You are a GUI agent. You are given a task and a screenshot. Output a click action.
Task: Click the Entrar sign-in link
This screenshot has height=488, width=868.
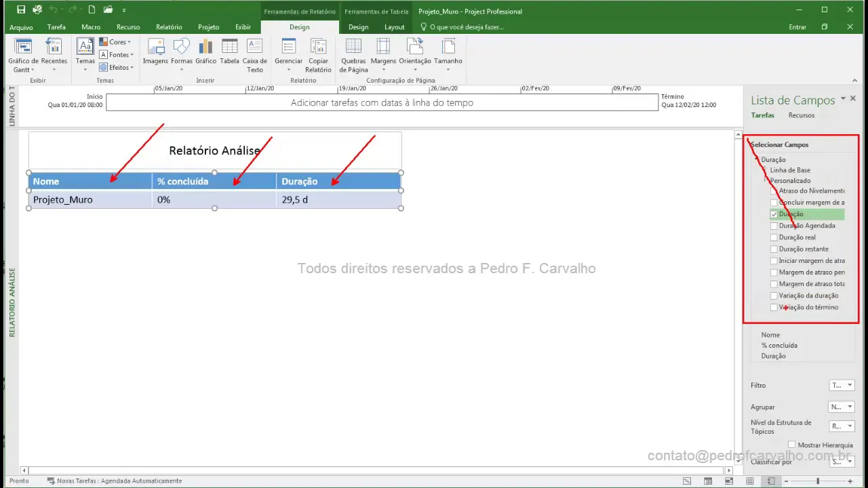(797, 27)
